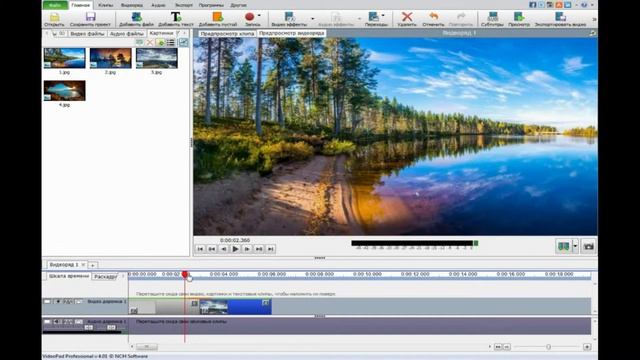The image size is (640, 360).
Task: Expand the toolbar overflow chevron
Action: [594, 19]
